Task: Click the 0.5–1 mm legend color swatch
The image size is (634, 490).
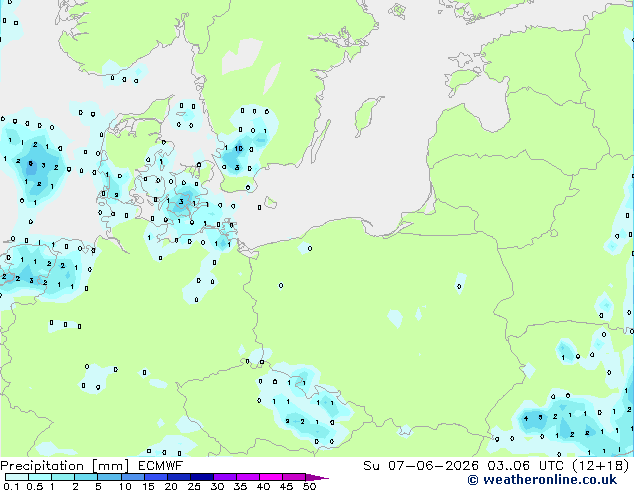Action: pos(40,477)
